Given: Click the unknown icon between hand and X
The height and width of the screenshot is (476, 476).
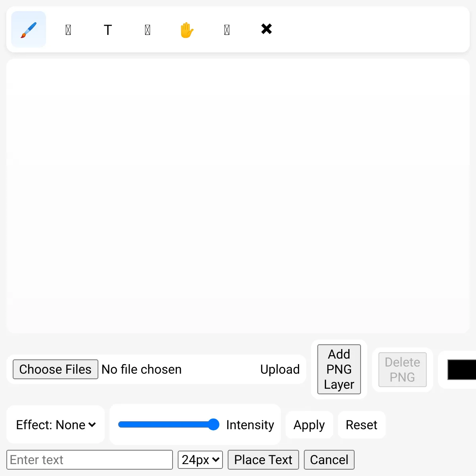Looking at the screenshot, I should coord(227,29).
